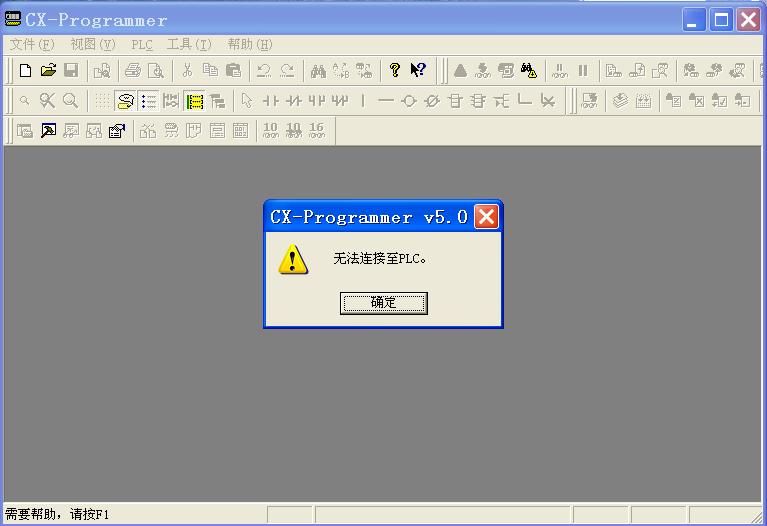Open the 工具(T) menu
This screenshot has height=526, width=767.
tap(189, 45)
